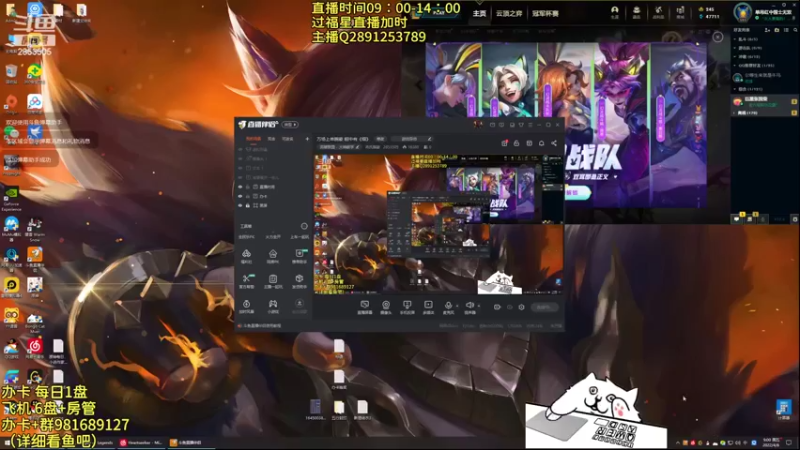Toggle the lock on the second-last source row
Viewport: 800px width, 450px height.
coord(248,196)
